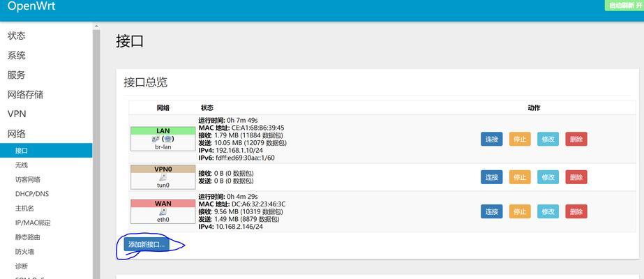Open the 系统 menu
Image resolution: width=644 pixels, height=279 pixels.
pos(17,55)
